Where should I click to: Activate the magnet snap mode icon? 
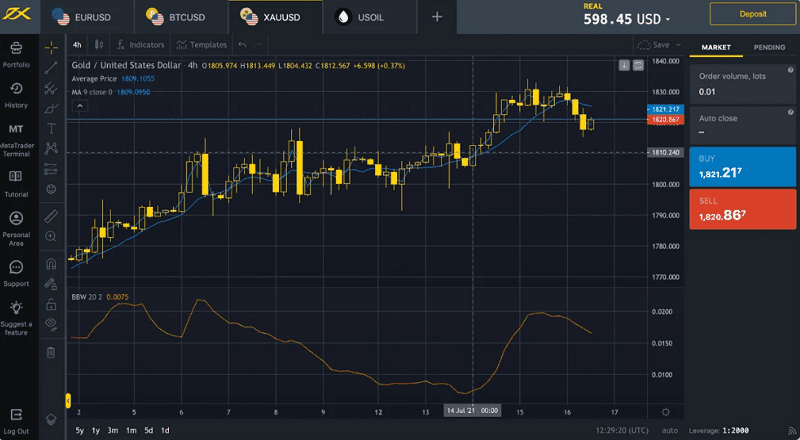click(51, 264)
